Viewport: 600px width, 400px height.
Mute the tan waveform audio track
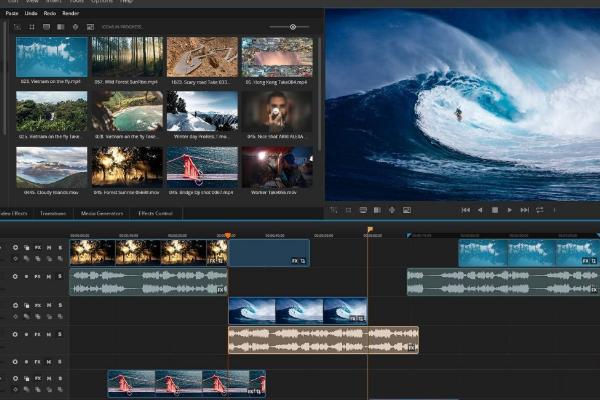coord(49,334)
